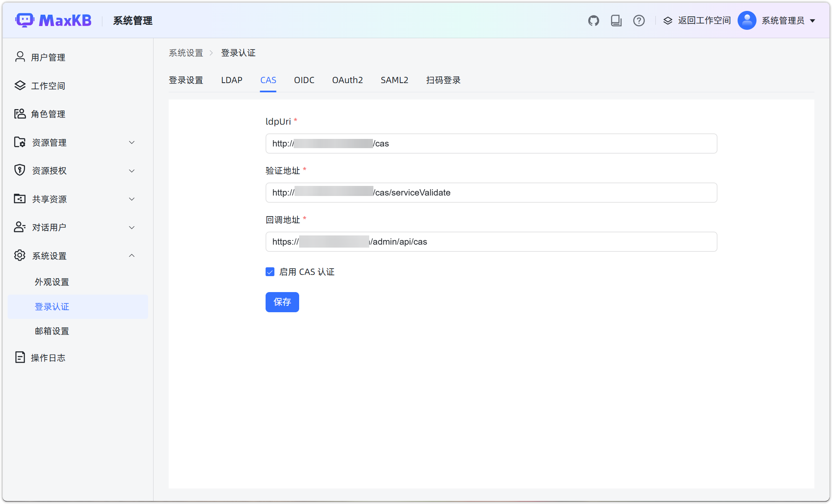The width and height of the screenshot is (832, 504).
Task: Click the 角色管理 role icon
Action: click(x=20, y=114)
